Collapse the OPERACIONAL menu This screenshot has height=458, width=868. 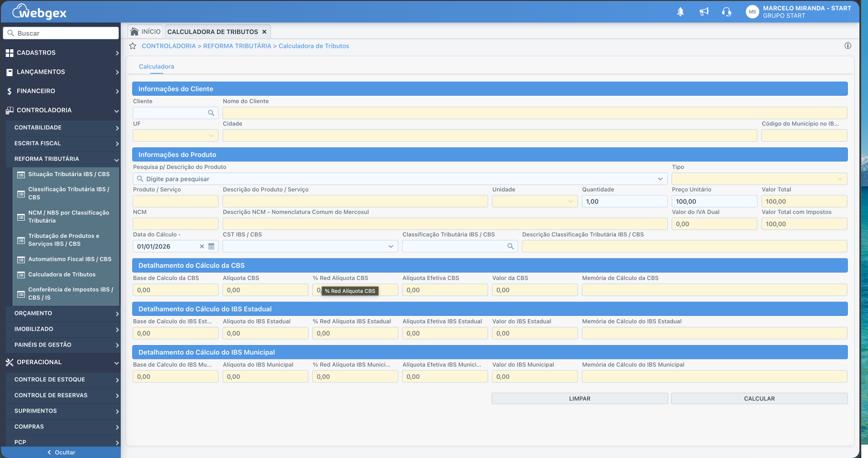tap(61, 362)
